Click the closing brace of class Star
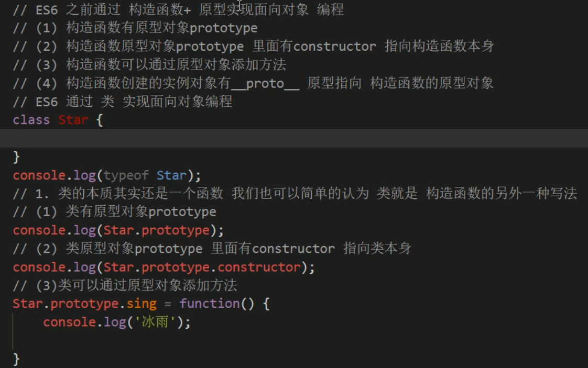This screenshot has width=588, height=368. tap(16, 157)
